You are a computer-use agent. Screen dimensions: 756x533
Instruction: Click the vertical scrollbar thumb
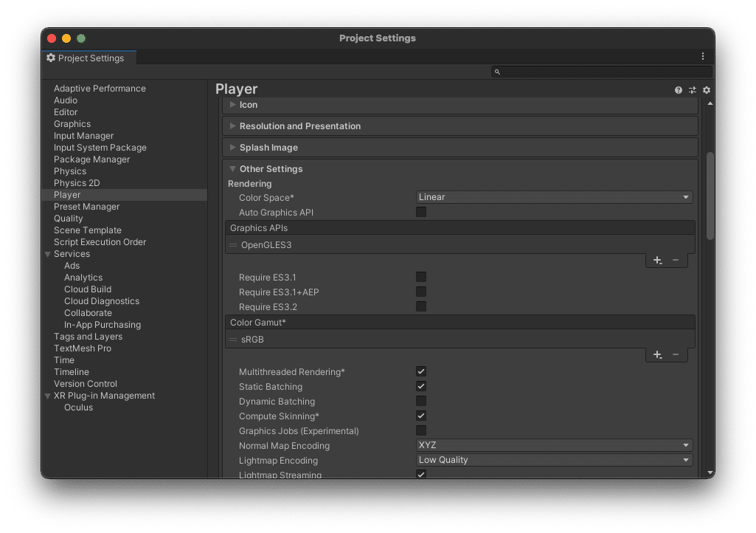[x=710, y=196]
